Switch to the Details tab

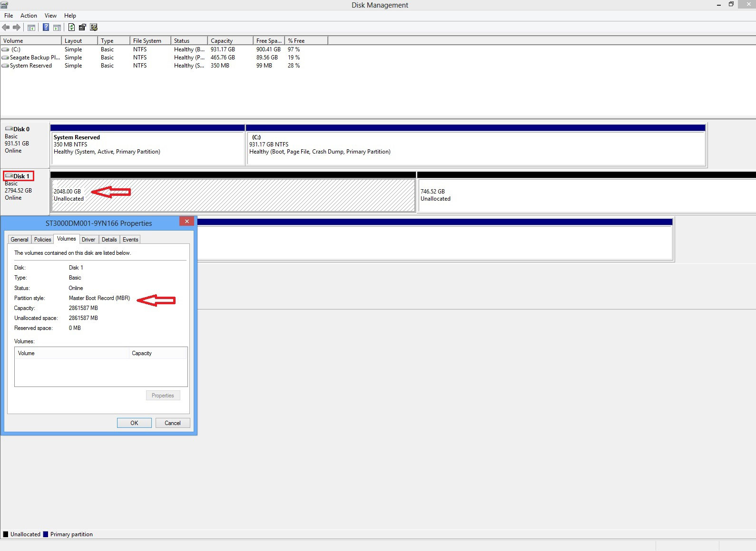(109, 240)
